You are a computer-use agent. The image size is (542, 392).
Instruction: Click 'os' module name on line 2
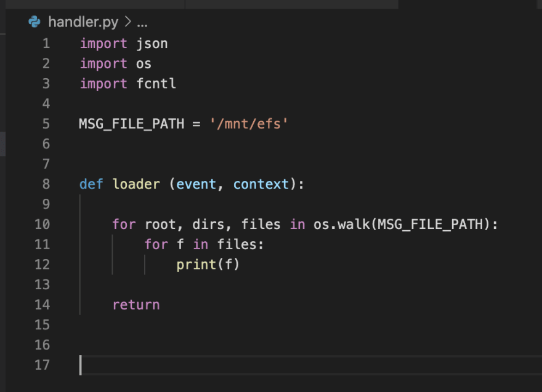[144, 64]
